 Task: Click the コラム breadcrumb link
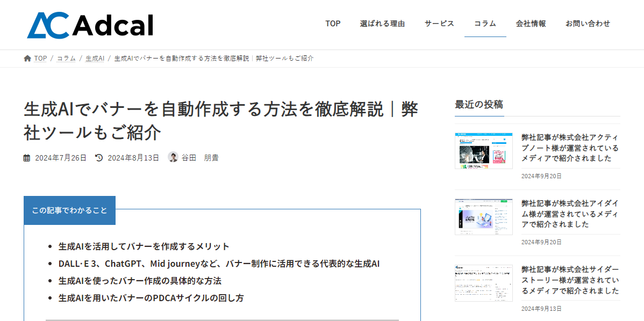pyautogui.click(x=66, y=58)
